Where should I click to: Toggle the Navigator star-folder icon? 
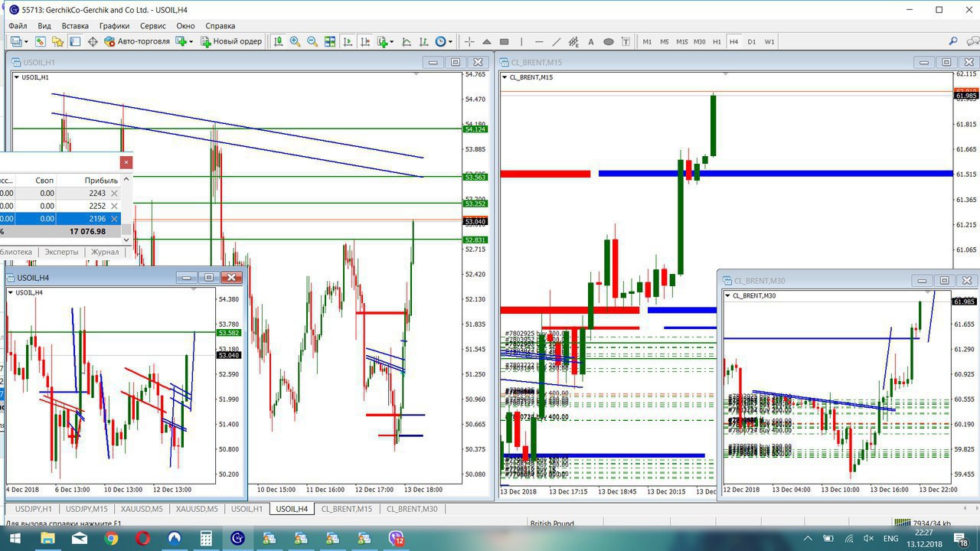click(57, 41)
